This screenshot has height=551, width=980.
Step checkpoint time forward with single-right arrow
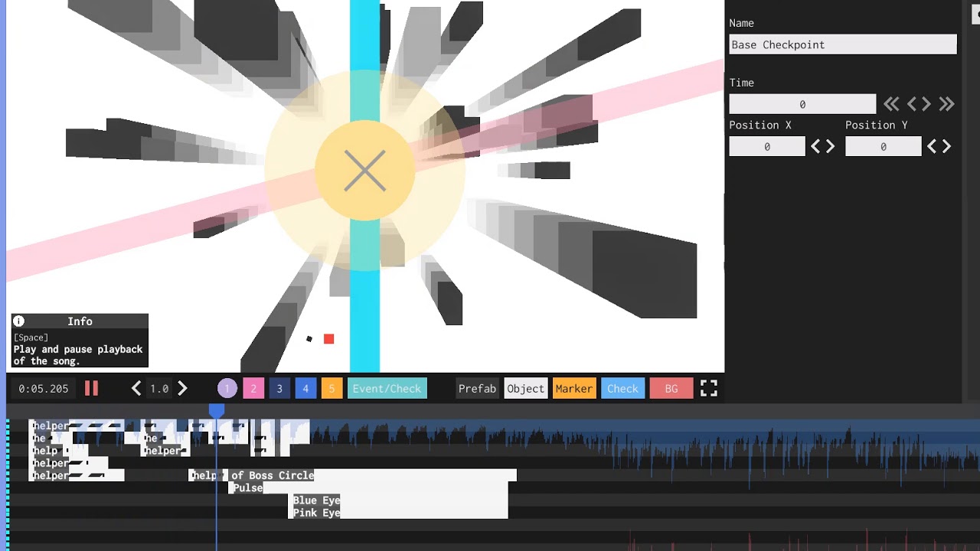coord(926,104)
